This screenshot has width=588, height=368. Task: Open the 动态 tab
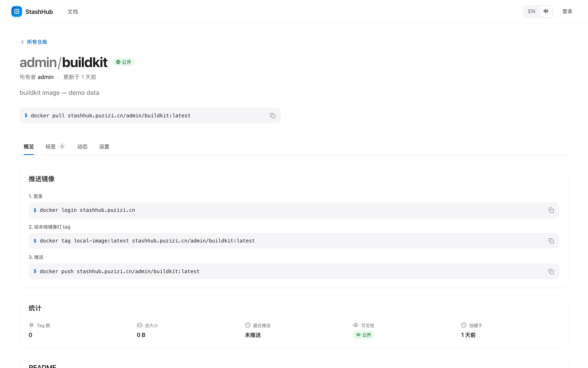(x=82, y=147)
